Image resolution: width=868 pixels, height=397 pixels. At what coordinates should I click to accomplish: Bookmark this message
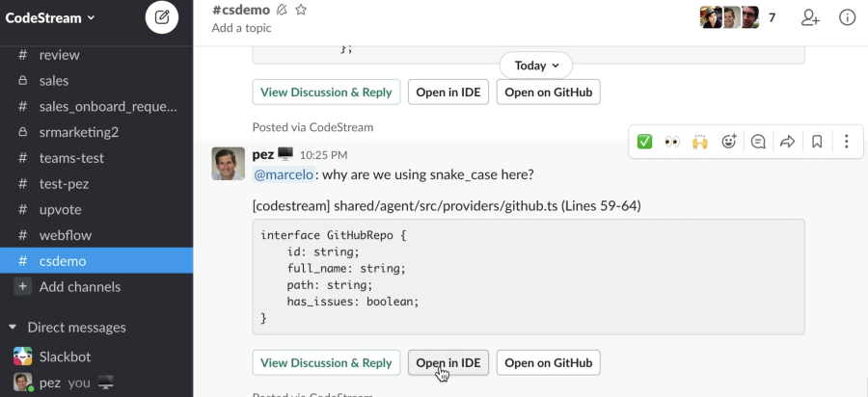pos(817,142)
